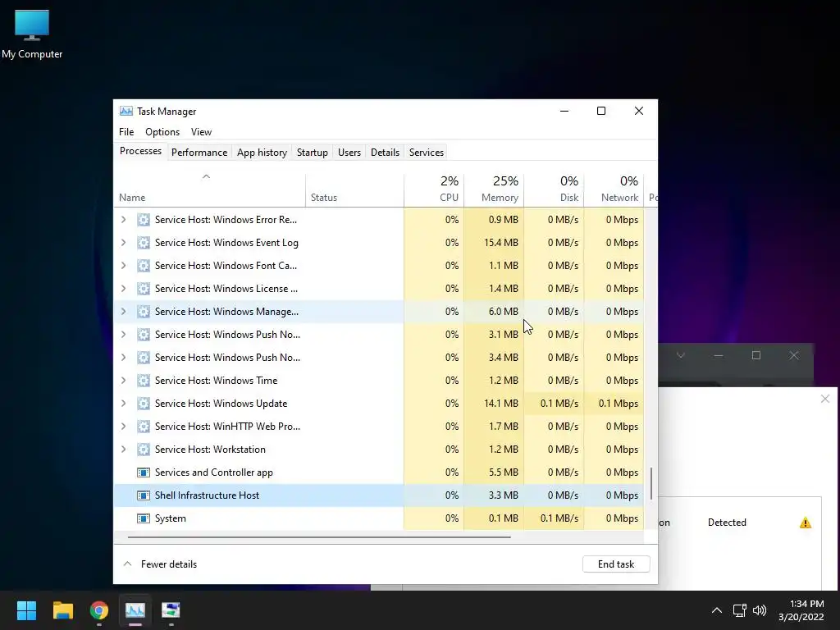Viewport: 840px width, 630px height.
Task: Switch to the Startup tab
Action: point(313,152)
